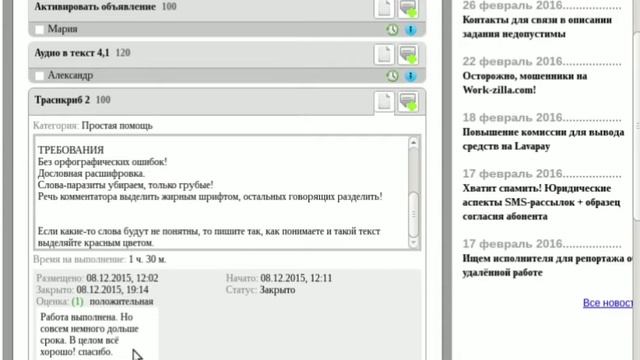The height and width of the screenshot is (360, 640).
Task: Click the review text Работа выполнена
Action: [x=79, y=317]
